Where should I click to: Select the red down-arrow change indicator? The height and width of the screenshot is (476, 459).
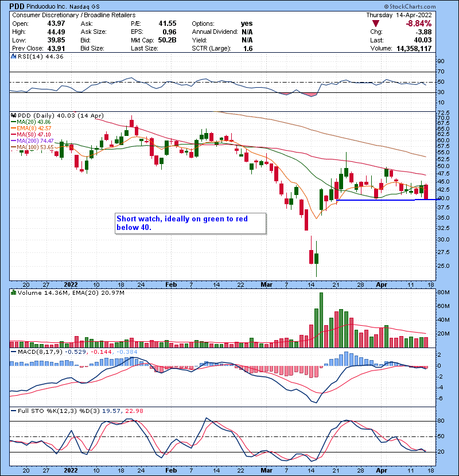coord(376,24)
